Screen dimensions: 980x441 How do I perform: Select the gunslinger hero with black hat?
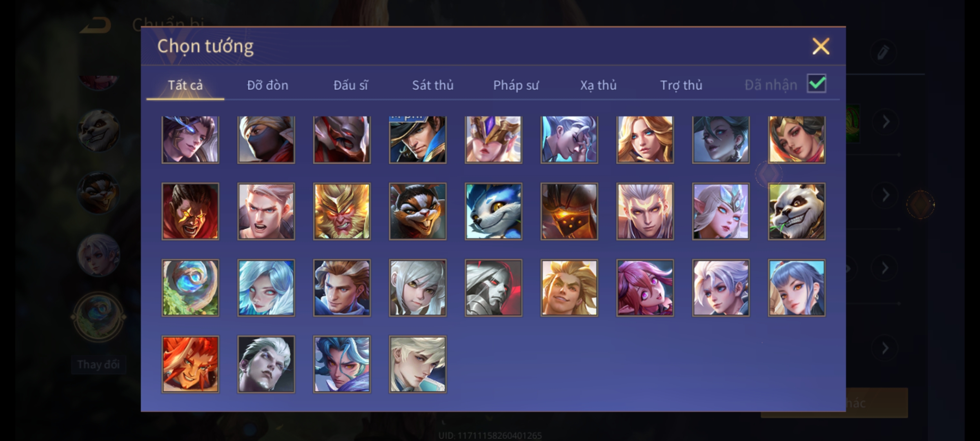(x=418, y=140)
